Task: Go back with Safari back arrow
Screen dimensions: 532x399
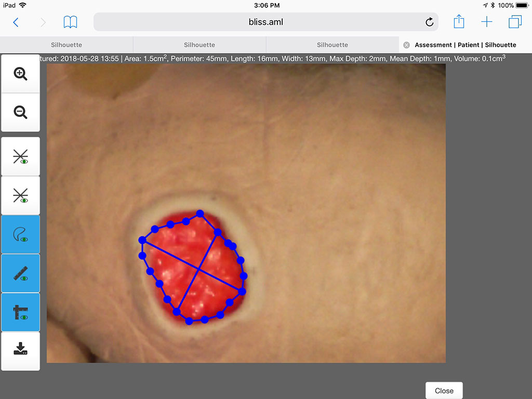Action: click(16, 22)
